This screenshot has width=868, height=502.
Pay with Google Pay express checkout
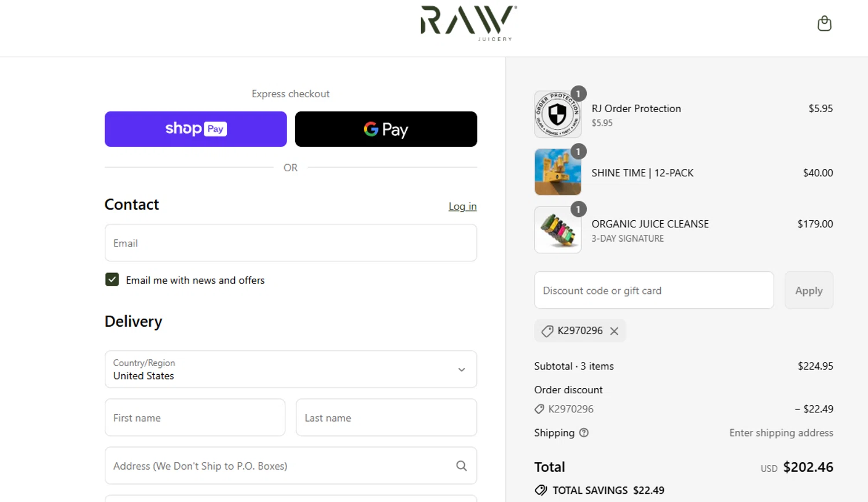pyautogui.click(x=386, y=129)
